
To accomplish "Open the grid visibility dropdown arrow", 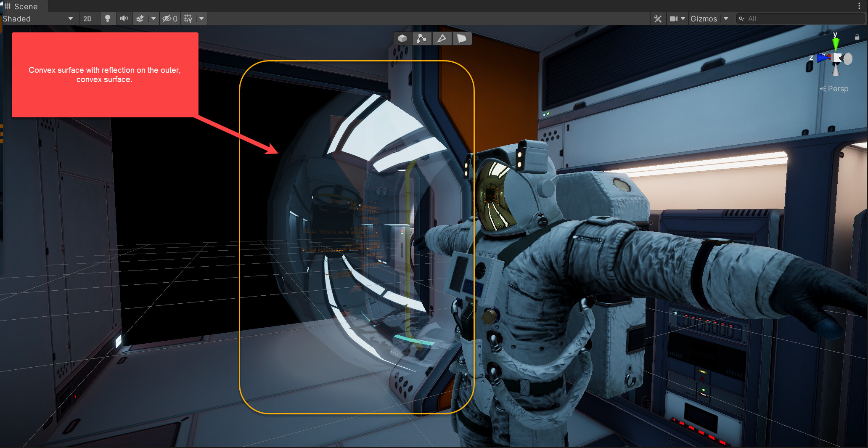I will tap(201, 19).
